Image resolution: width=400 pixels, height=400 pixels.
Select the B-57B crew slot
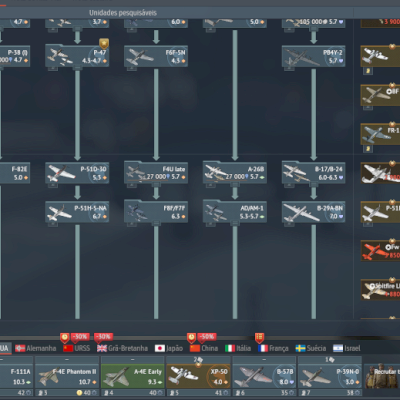click(264, 376)
